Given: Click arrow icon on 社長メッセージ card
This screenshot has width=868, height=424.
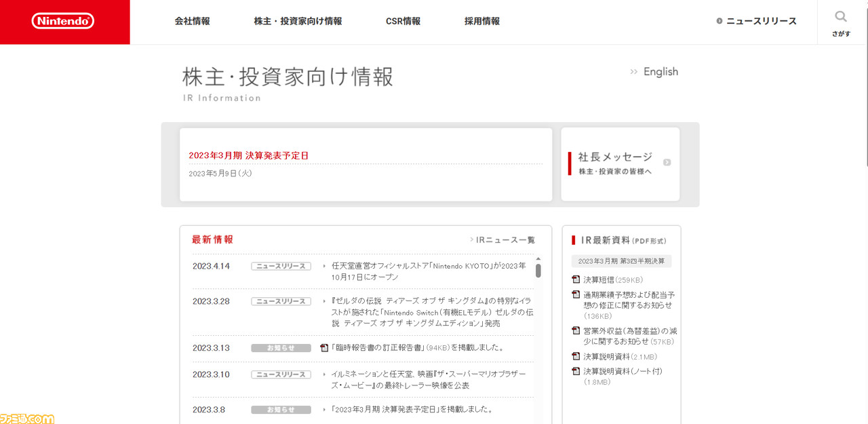Looking at the screenshot, I should tap(667, 162).
